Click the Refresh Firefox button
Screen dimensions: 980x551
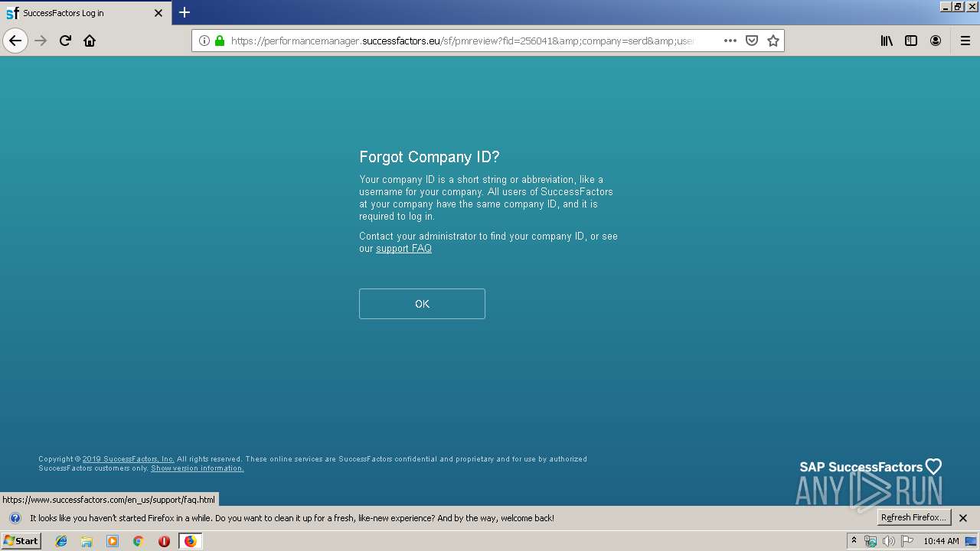(914, 517)
